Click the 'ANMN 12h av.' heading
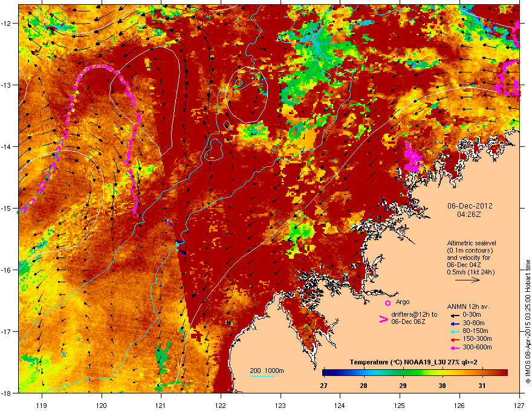Screen dimensions: 532x411 click(468, 306)
